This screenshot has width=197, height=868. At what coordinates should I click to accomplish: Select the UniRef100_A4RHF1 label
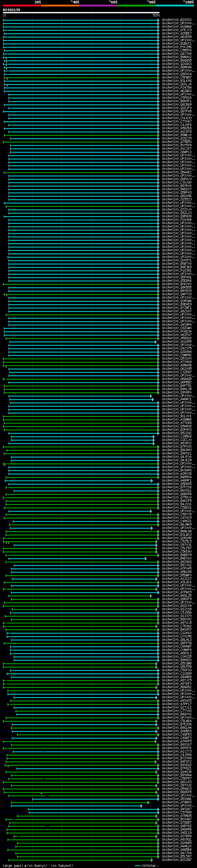click(x=177, y=481)
